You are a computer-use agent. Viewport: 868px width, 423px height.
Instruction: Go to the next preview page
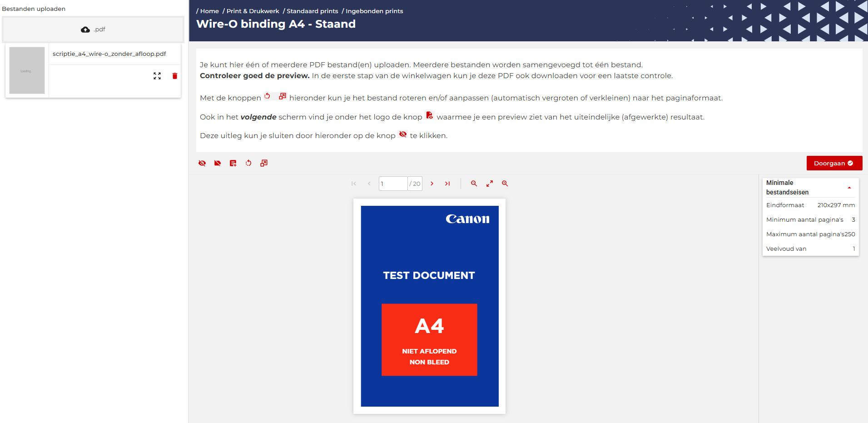pos(432,184)
